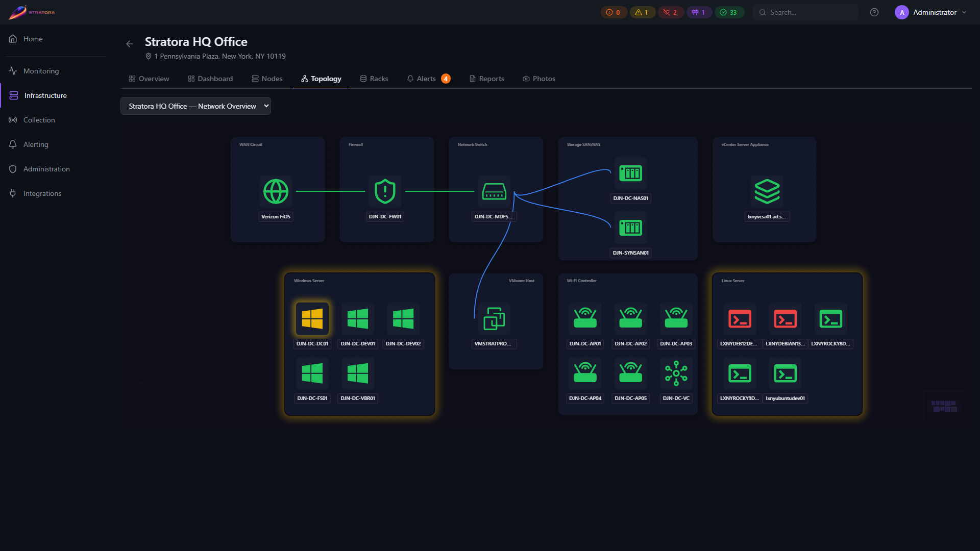The width and height of the screenshot is (980, 551).
Task: Open the help question mark icon
Action: tap(874, 12)
